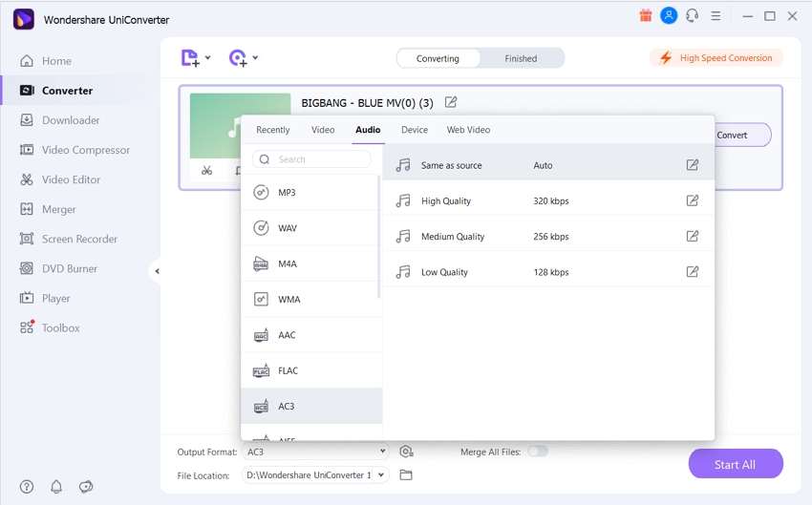Click the format Search input field
Screen dimensions: 812x505
click(311, 159)
